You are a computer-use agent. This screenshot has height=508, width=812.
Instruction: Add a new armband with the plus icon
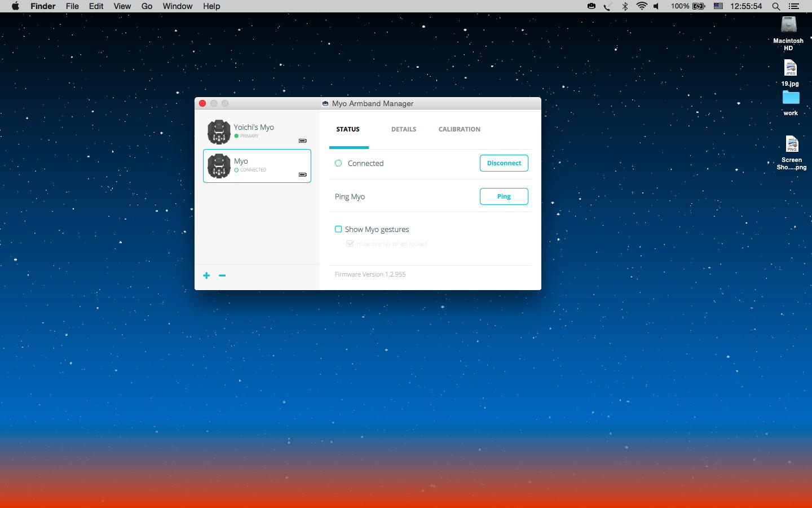tap(206, 275)
